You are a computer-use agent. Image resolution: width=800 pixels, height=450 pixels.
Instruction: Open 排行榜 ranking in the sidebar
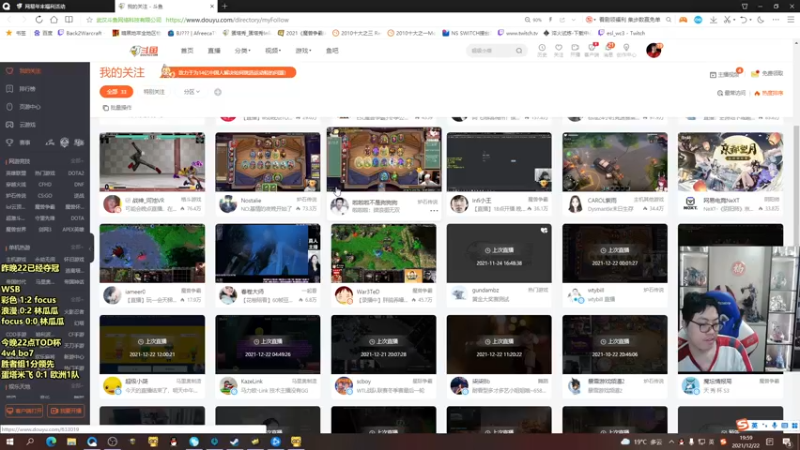pos(28,89)
